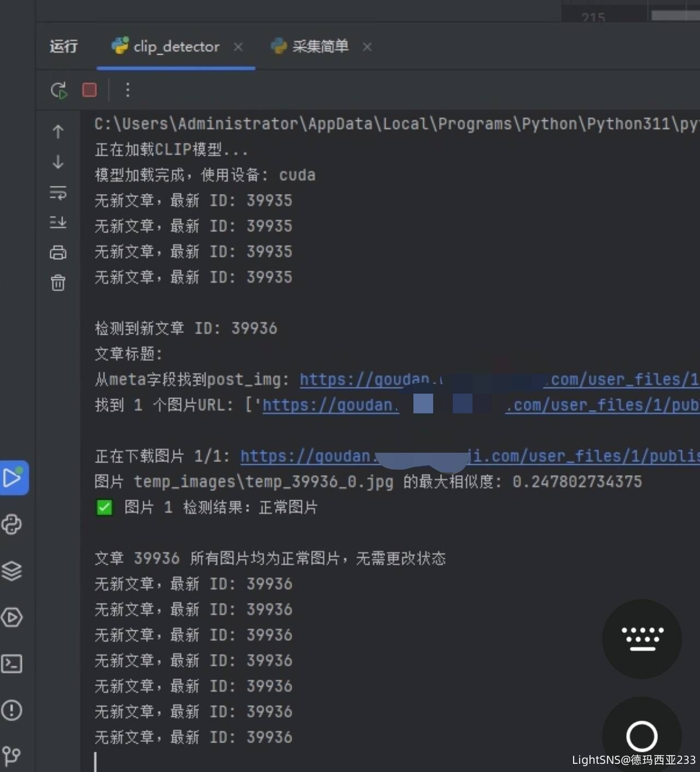This screenshot has width=700, height=772.
Task: Open the Terminal tool window
Action: [x=12, y=664]
